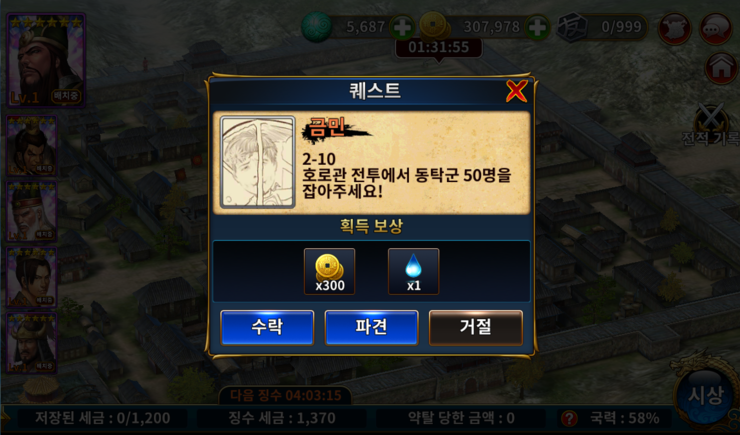Tap the red home icon
This screenshot has height=435, width=740.
[721, 69]
